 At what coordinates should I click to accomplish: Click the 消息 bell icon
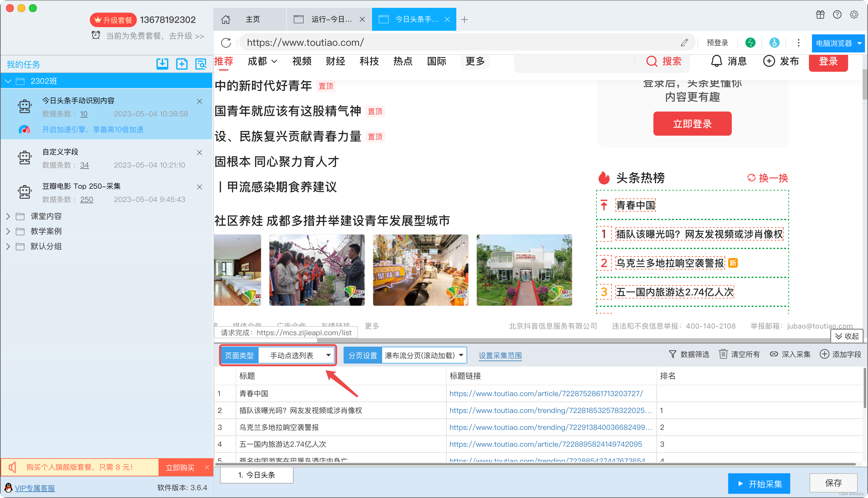[717, 61]
